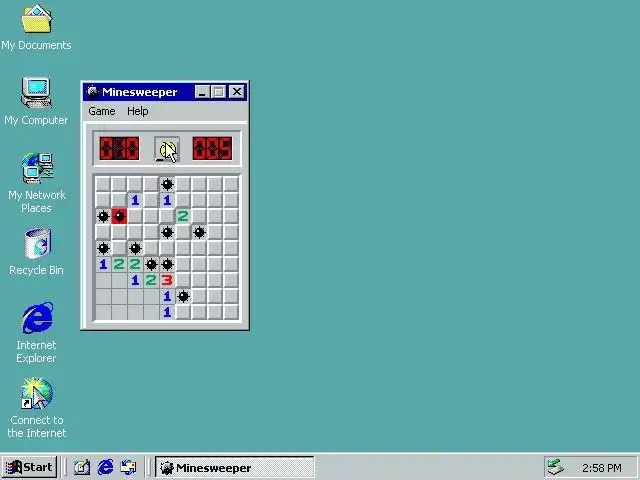Minimize the Minesweeper window
The height and width of the screenshot is (480, 640).
pos(202,92)
